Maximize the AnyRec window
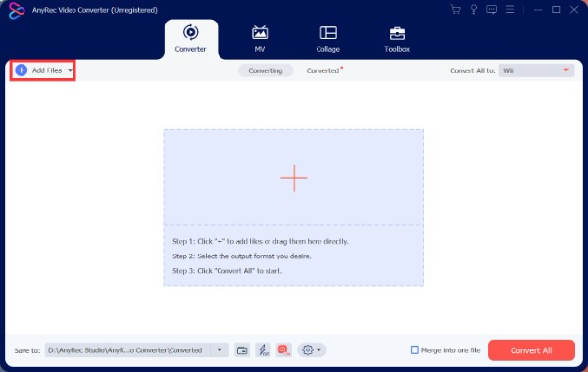The image size is (588, 372). click(556, 10)
